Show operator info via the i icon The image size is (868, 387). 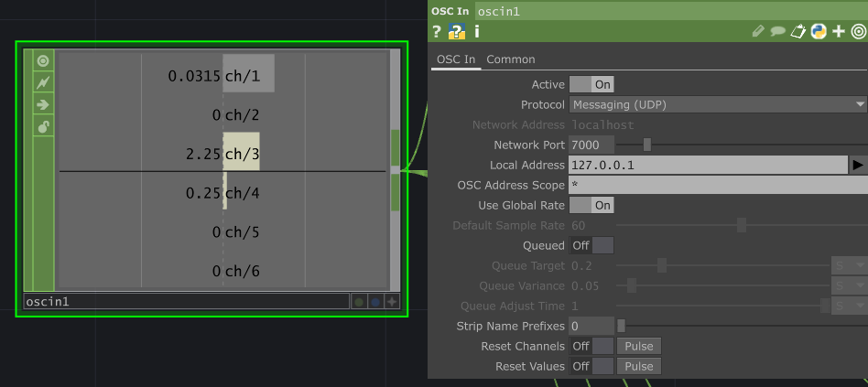(477, 31)
